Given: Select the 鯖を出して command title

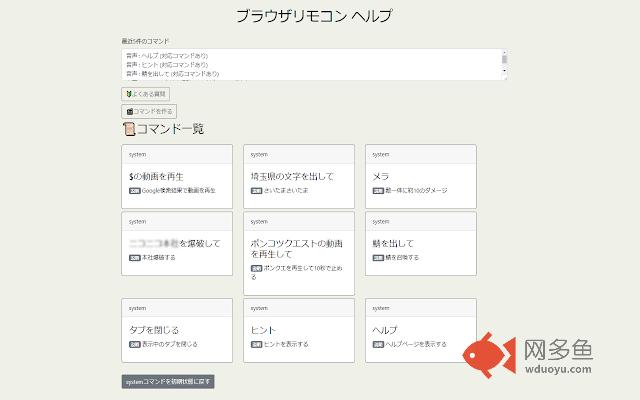Looking at the screenshot, I should (x=393, y=244).
